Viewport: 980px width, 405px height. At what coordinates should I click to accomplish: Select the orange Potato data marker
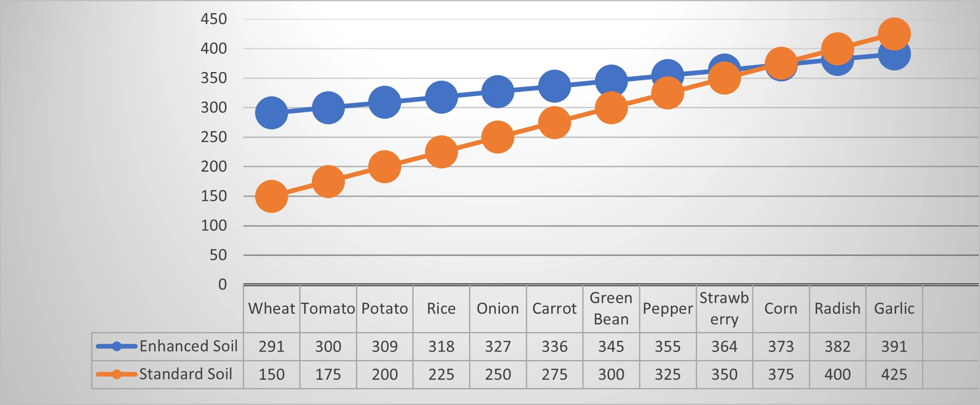[x=385, y=167]
